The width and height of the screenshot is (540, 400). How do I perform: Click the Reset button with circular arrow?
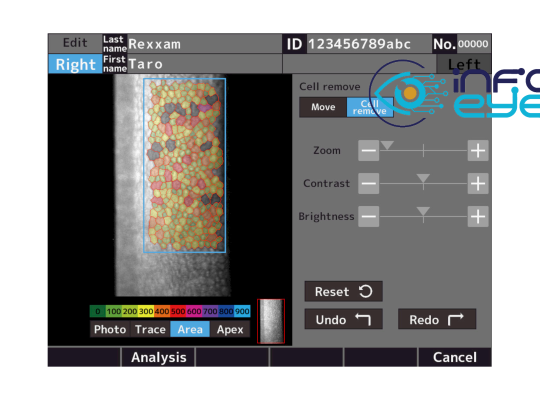[343, 291]
